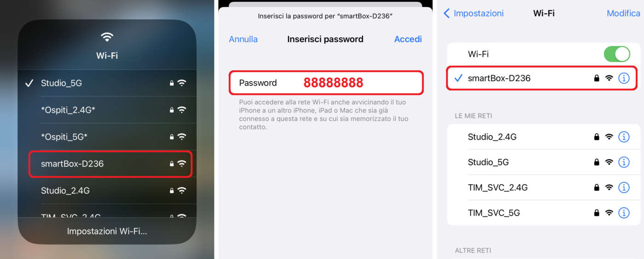Screen dimensions: 644x259
Task: Tap Modifica in Wi-Fi settings header
Action: pyautogui.click(x=623, y=13)
